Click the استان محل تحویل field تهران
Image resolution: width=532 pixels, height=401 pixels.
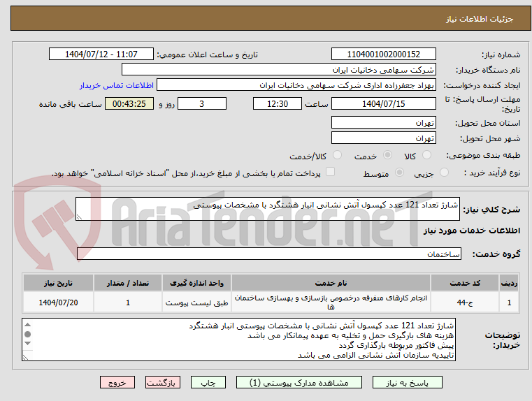point(383,122)
